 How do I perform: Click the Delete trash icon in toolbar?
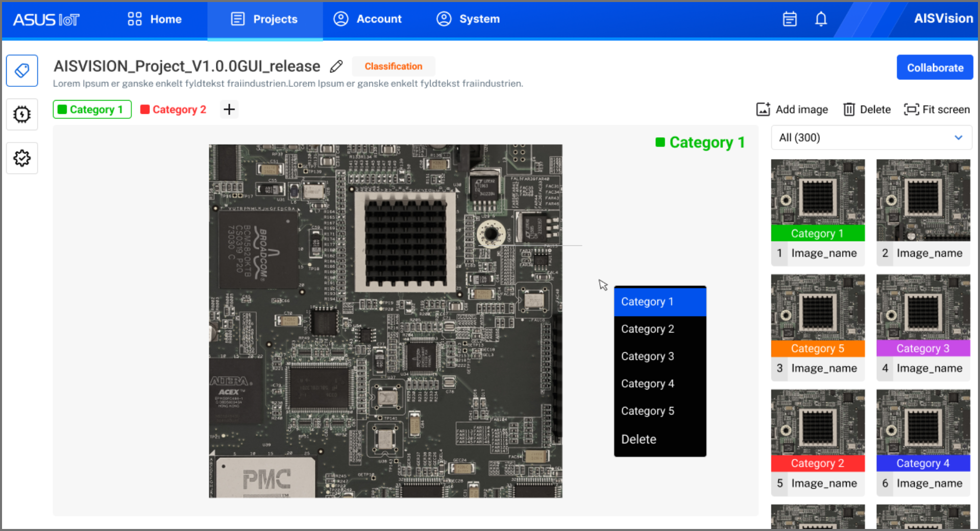(850, 109)
